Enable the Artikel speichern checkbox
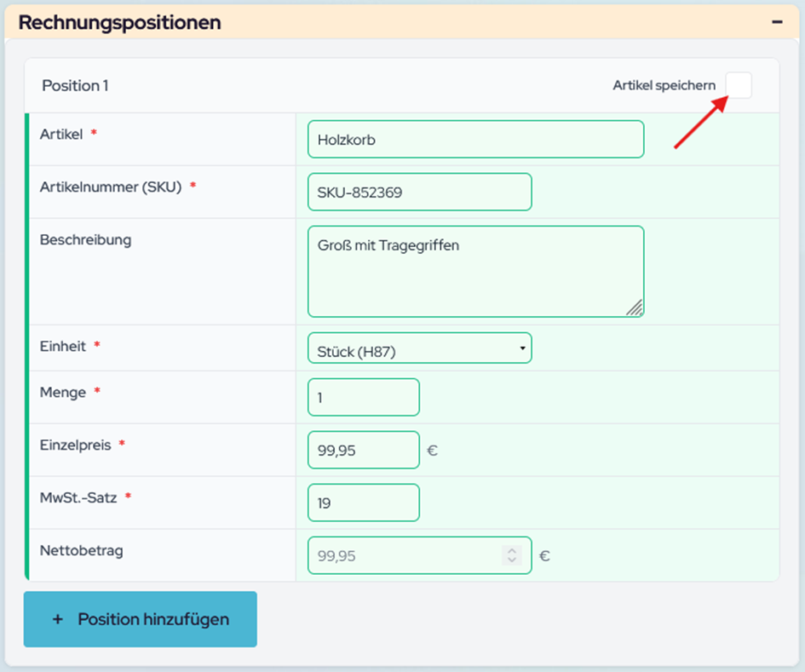This screenshot has height=672, width=805. (x=739, y=85)
